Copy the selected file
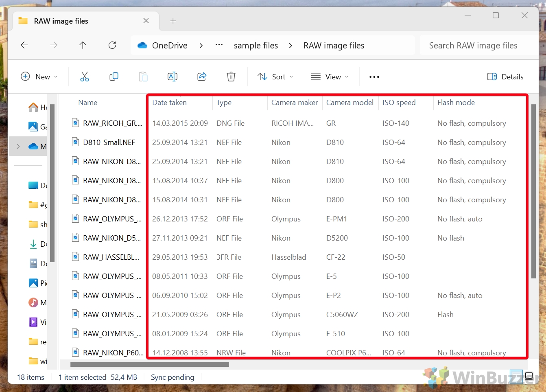The image size is (546, 392). (x=114, y=77)
